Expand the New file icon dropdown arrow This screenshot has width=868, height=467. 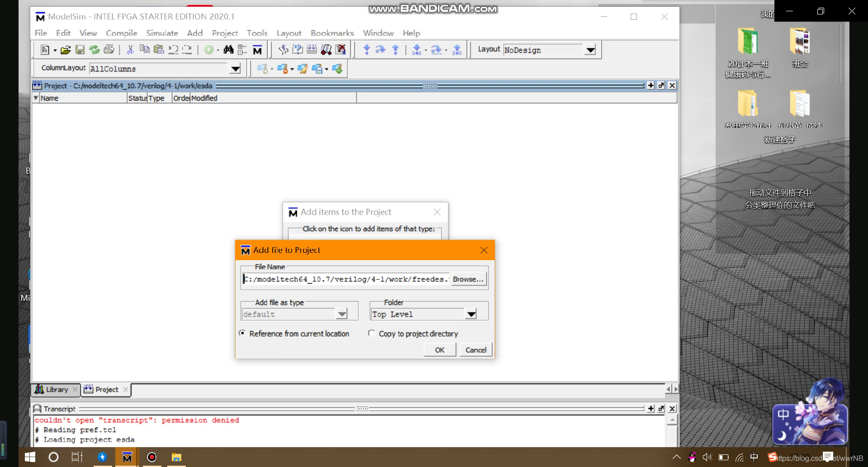(55, 50)
